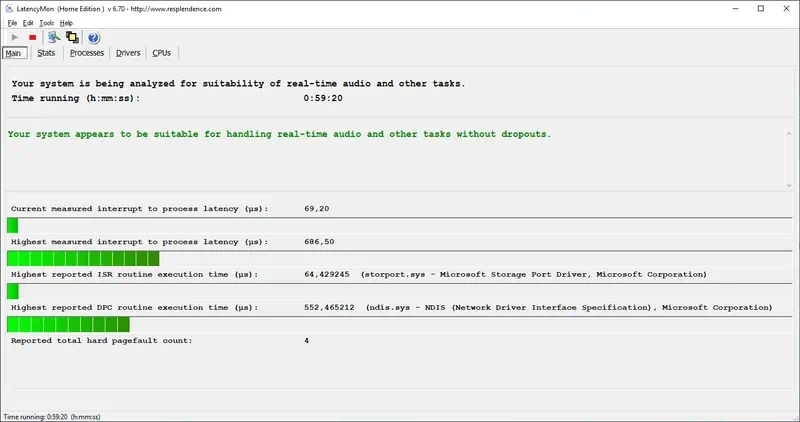Screen dimensions: 800x422
Task: Minimize the LatencyMon window
Action: 736,9
